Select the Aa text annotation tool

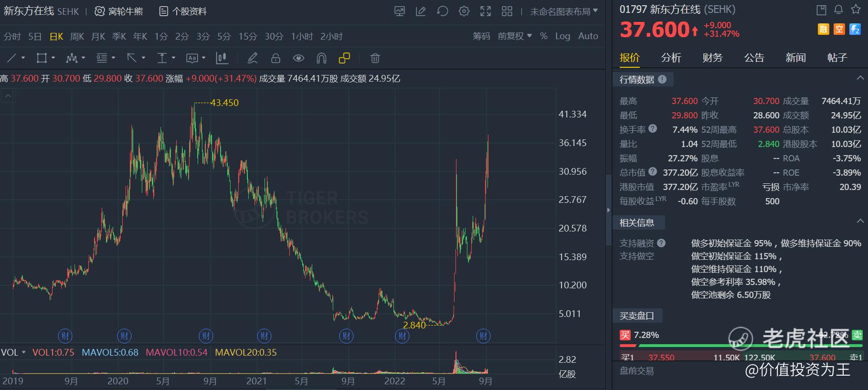tap(192, 58)
